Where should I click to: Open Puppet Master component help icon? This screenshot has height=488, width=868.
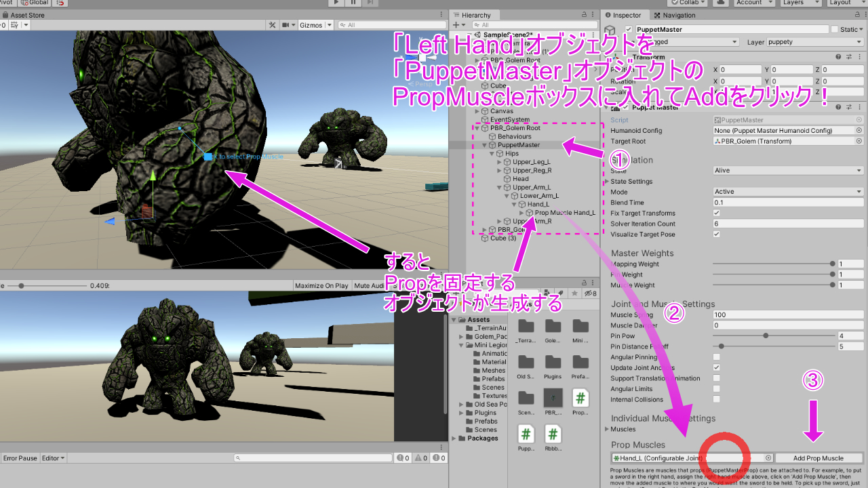(838, 107)
